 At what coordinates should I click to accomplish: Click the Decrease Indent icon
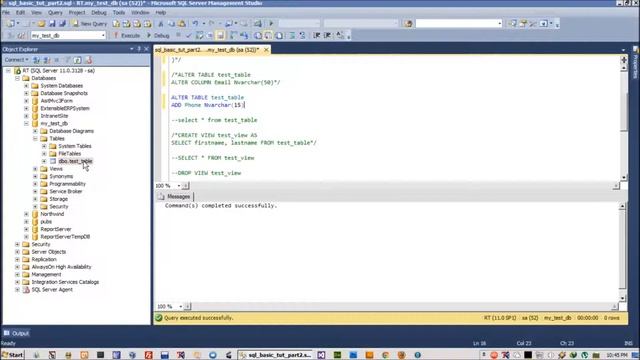[316, 36]
